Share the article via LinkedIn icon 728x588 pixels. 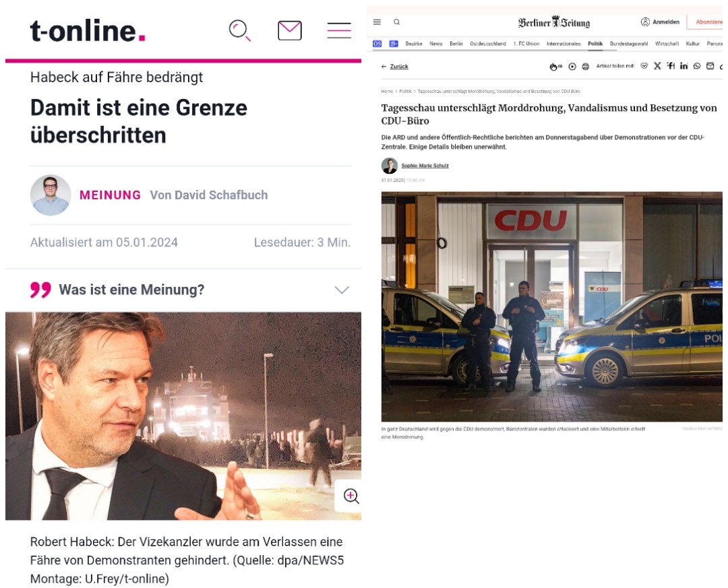pyautogui.click(x=684, y=66)
